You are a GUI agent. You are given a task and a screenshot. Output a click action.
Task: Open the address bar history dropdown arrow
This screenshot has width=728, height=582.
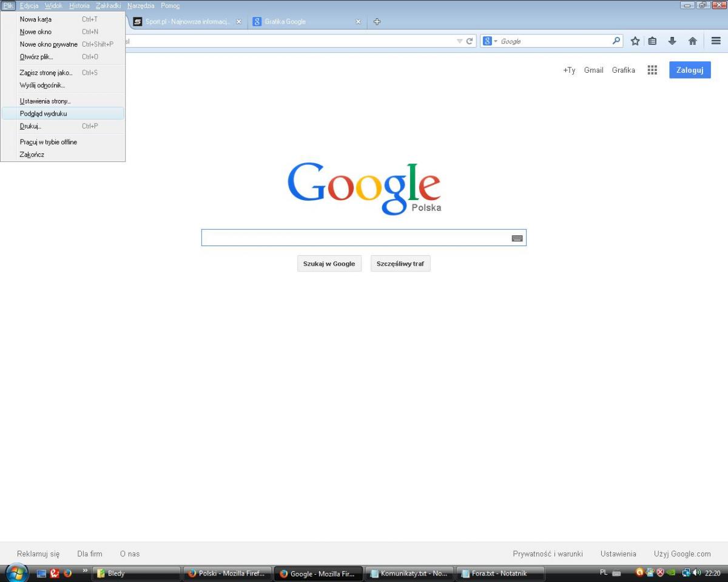pyautogui.click(x=459, y=41)
